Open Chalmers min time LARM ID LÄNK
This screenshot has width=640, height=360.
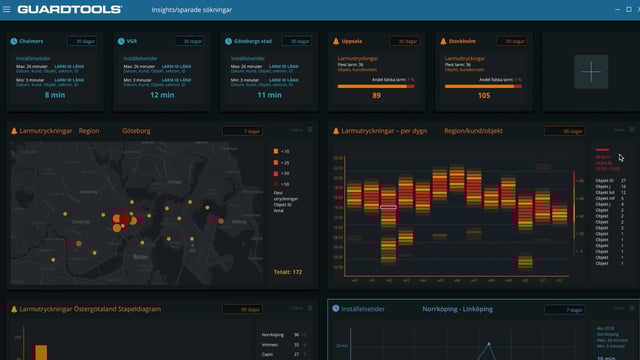69,80
